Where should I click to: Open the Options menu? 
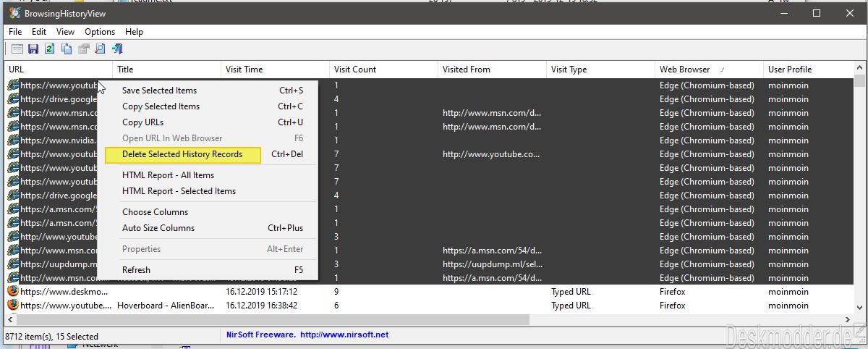100,32
